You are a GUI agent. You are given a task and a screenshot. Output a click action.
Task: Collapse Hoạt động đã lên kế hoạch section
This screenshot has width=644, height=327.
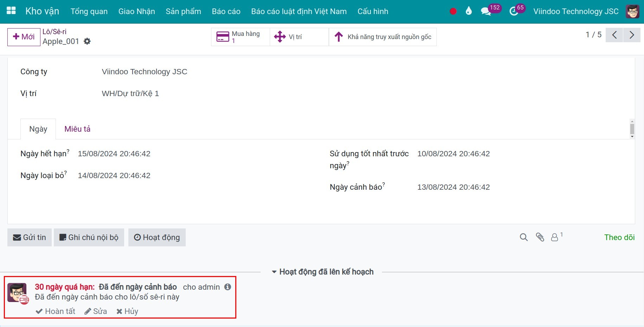[x=323, y=272]
